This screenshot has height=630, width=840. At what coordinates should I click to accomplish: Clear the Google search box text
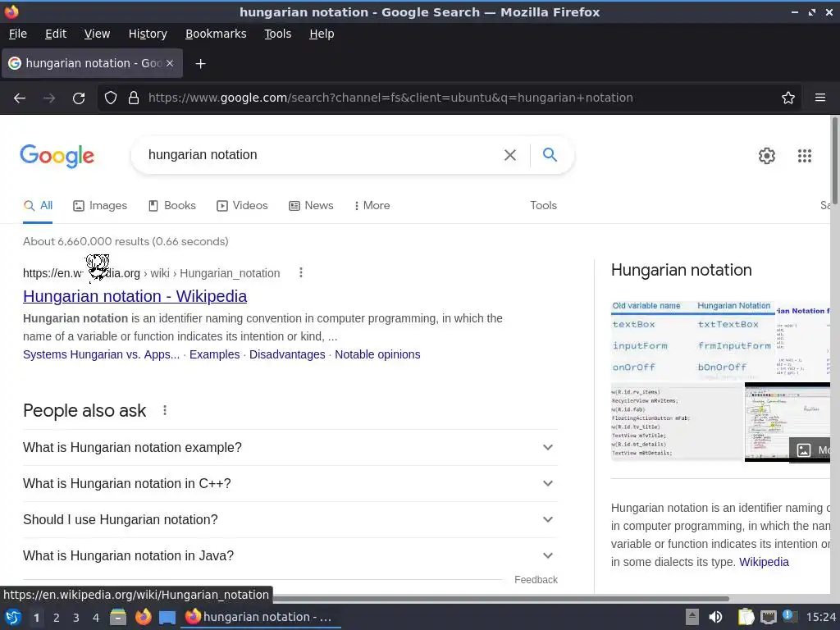pos(510,155)
